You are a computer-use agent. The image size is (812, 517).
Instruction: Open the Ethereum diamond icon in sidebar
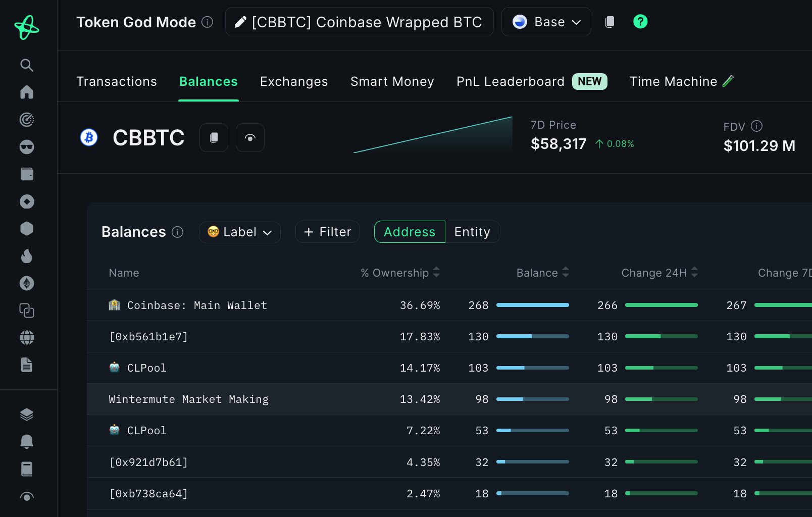(x=27, y=283)
